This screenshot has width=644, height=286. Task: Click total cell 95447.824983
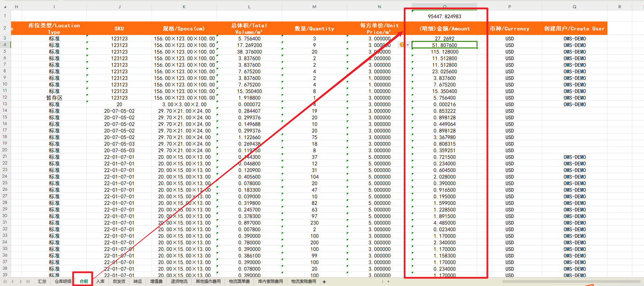444,16
